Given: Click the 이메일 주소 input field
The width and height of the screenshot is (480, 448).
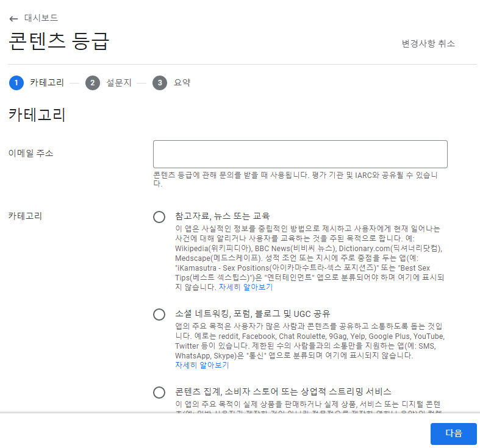Looking at the screenshot, I should coord(300,154).
